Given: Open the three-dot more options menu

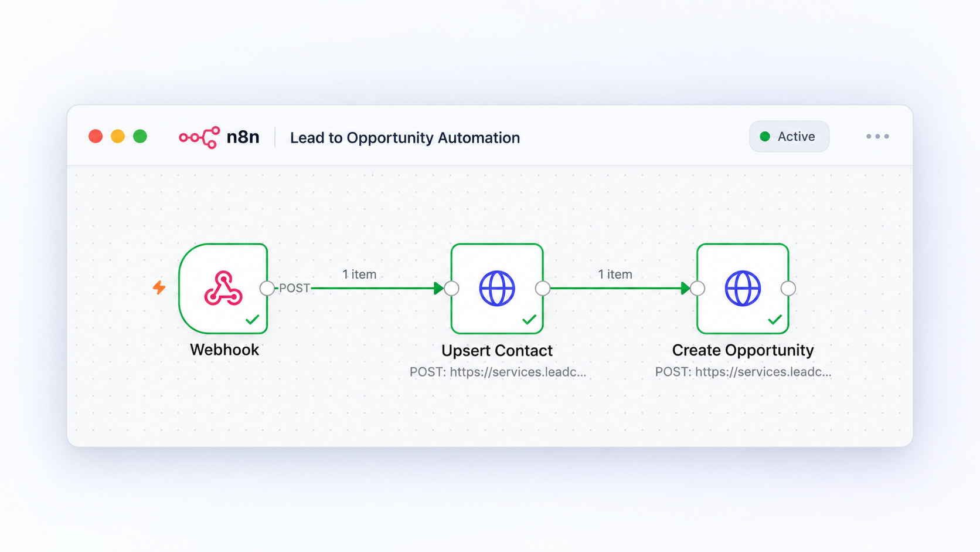Looking at the screenshot, I should (877, 137).
